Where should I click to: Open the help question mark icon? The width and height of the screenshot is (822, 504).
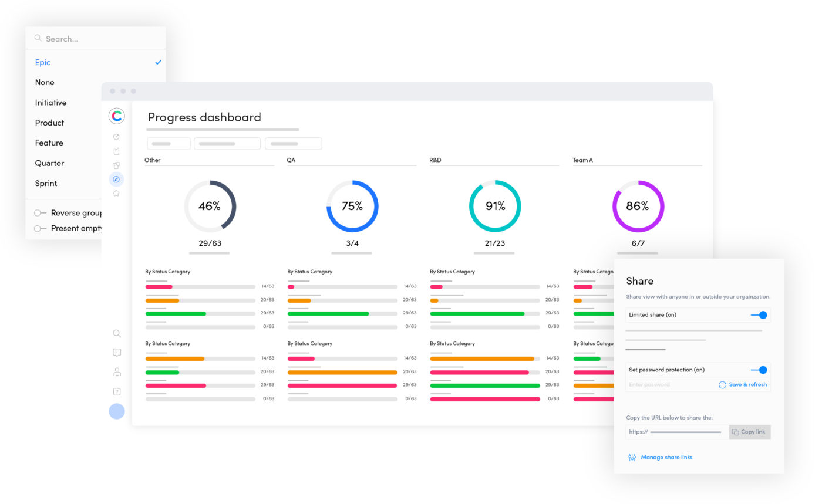point(116,391)
